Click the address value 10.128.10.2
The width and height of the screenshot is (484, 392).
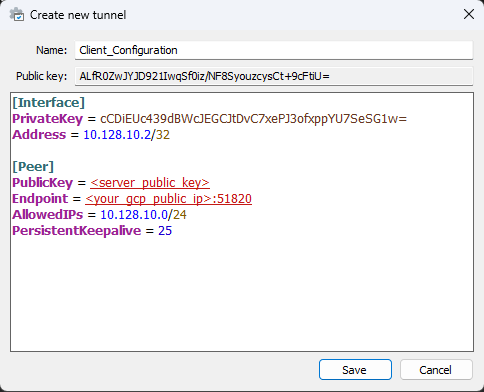(x=117, y=135)
